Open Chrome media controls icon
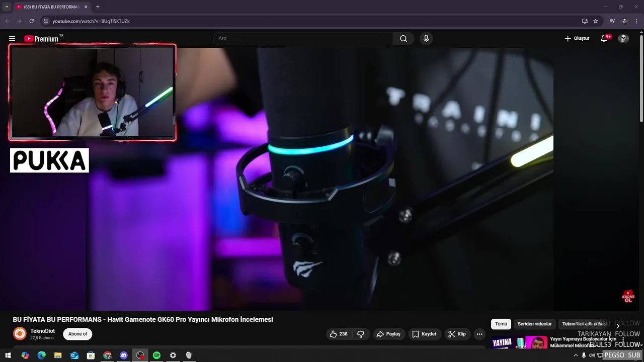This screenshot has width=644, height=362. point(612,21)
